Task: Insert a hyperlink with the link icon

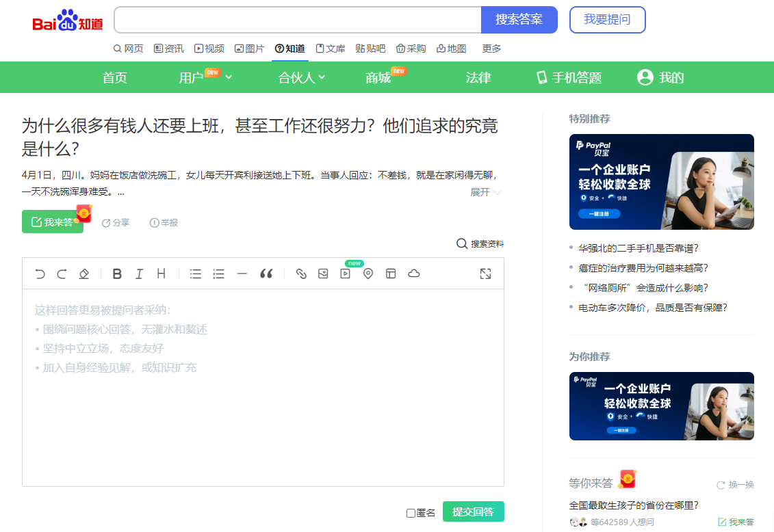Action: pyautogui.click(x=301, y=274)
